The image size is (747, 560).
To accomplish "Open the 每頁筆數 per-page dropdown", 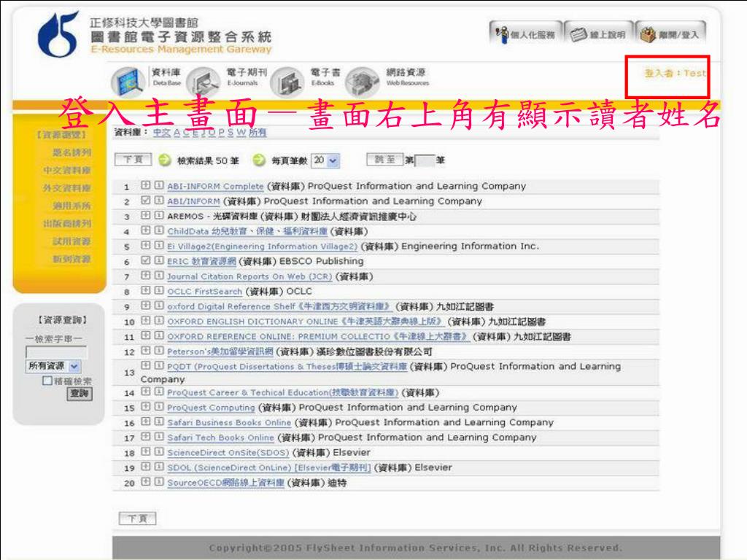I will tap(325, 160).
